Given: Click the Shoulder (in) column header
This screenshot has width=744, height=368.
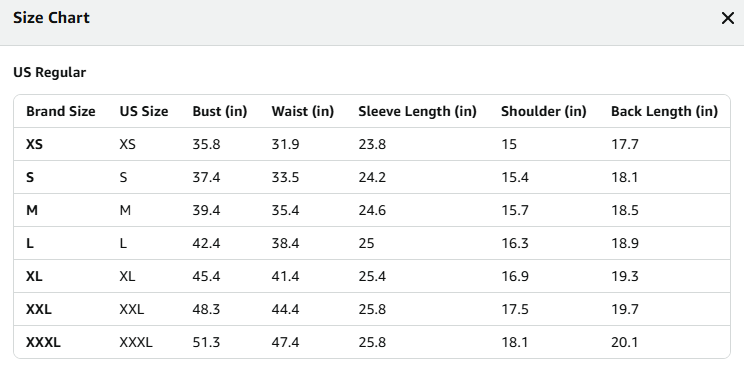Looking at the screenshot, I should pyautogui.click(x=544, y=111).
